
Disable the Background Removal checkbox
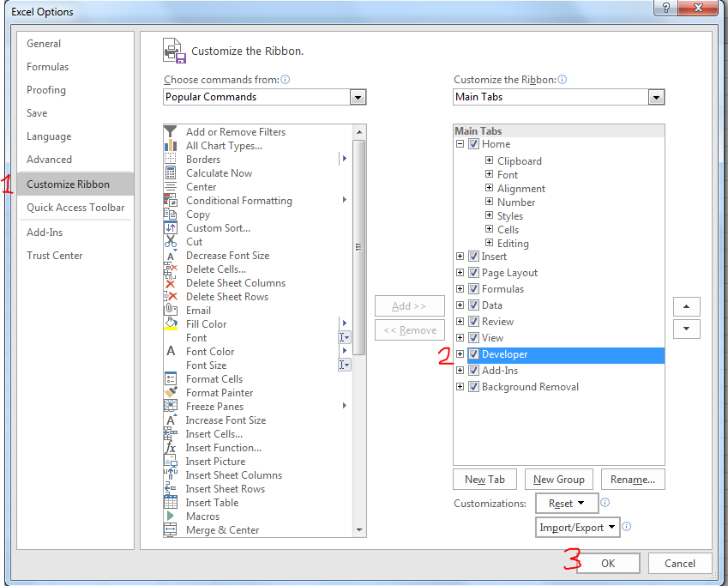pos(473,387)
